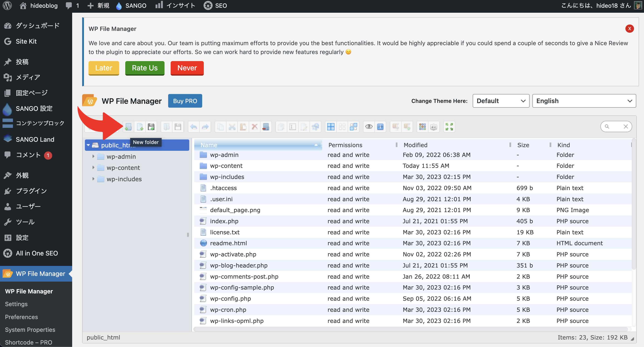Click the Rename toolbar icon
The image size is (644, 347).
click(293, 127)
